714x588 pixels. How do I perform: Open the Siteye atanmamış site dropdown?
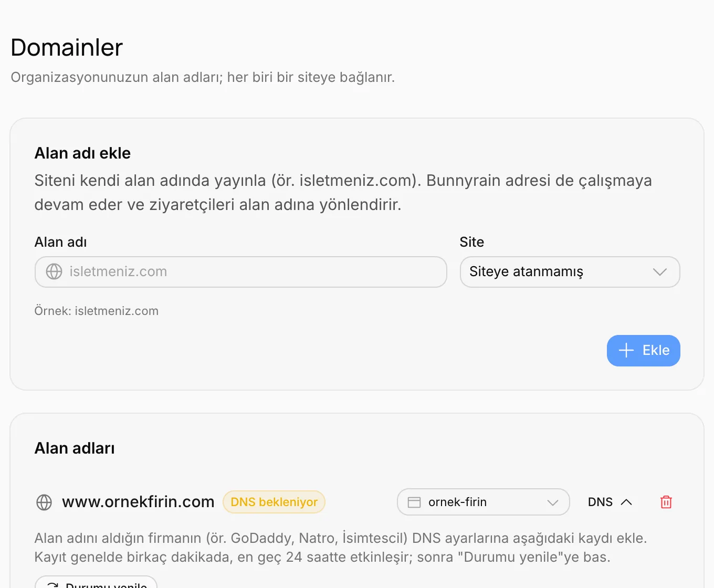[x=570, y=272]
